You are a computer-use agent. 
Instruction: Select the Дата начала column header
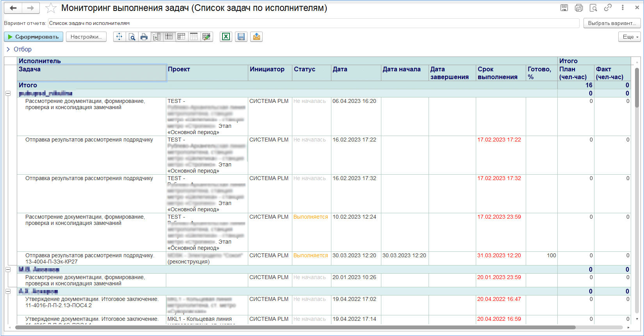405,73
